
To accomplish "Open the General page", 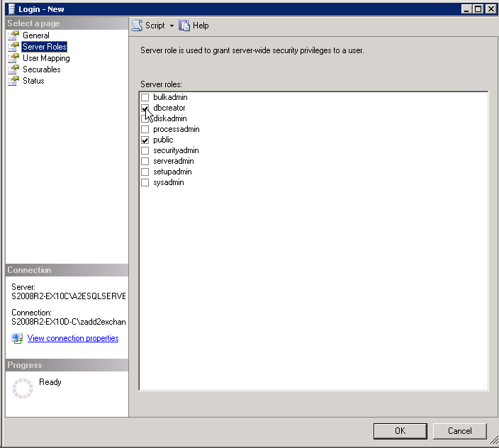I will pos(36,35).
